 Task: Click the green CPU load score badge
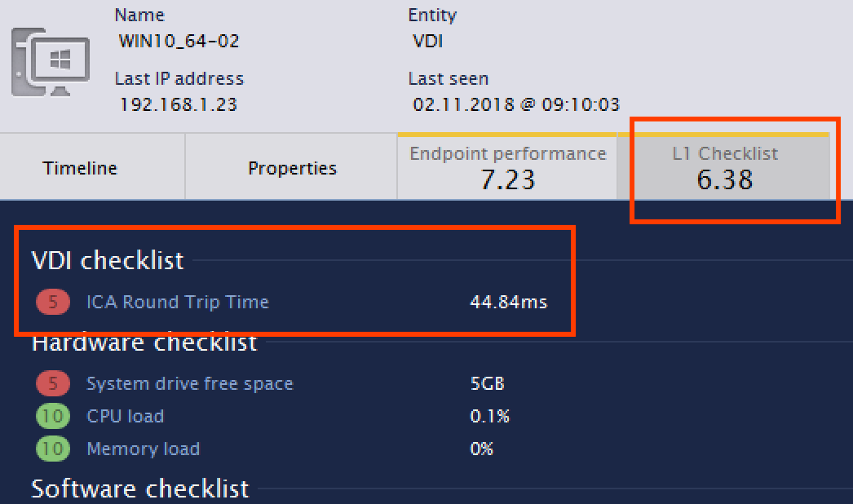pos(53,417)
